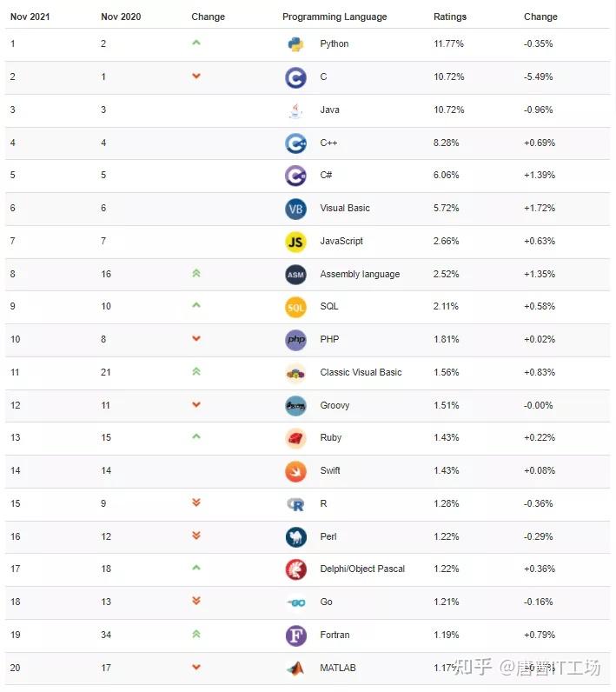The image size is (616, 692).
Task: Click the JavaScript JS yellow icon
Action: point(295,242)
